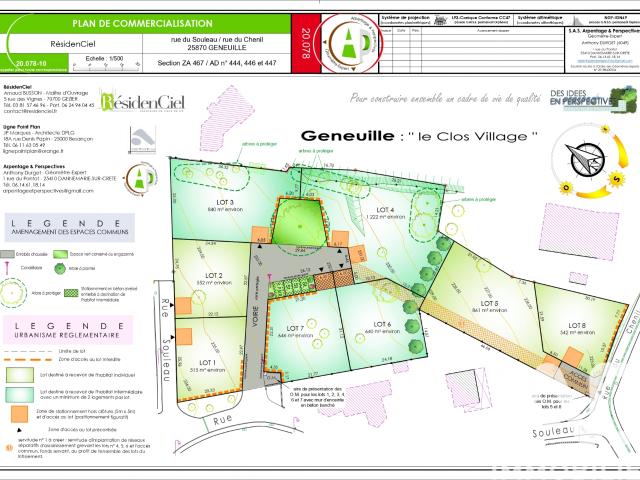
Task: Click the LOT 3 label
Action: tap(225, 202)
